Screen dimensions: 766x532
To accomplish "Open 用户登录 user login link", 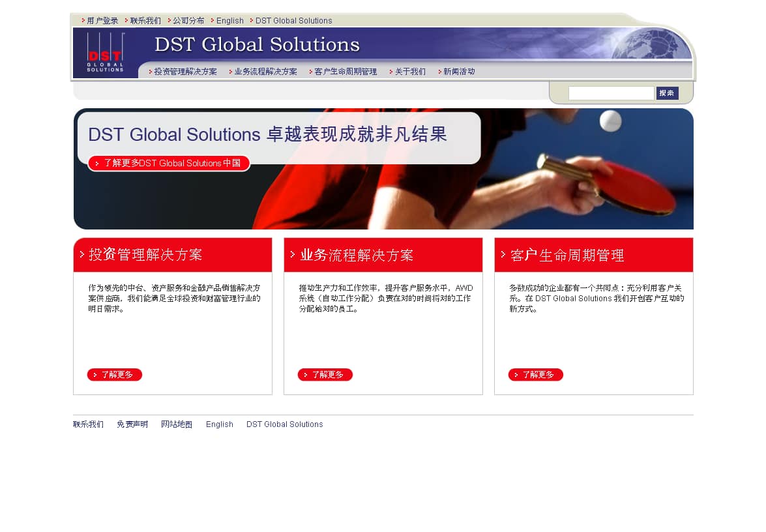I will coord(102,21).
